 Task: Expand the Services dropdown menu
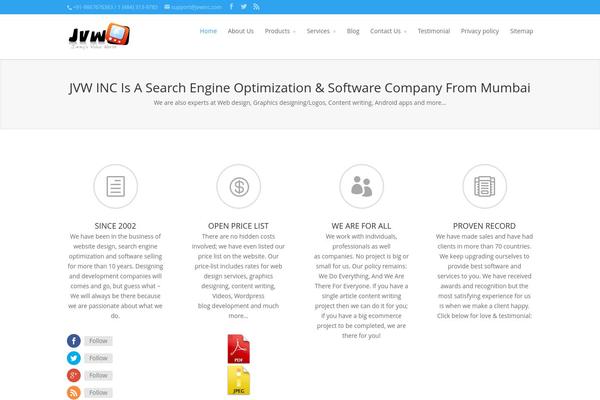click(x=321, y=31)
